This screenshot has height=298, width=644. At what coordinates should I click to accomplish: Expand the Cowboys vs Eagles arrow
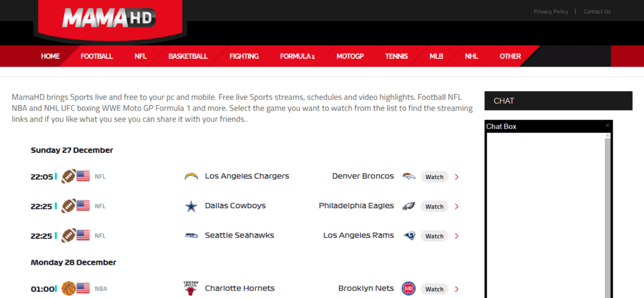tap(457, 206)
